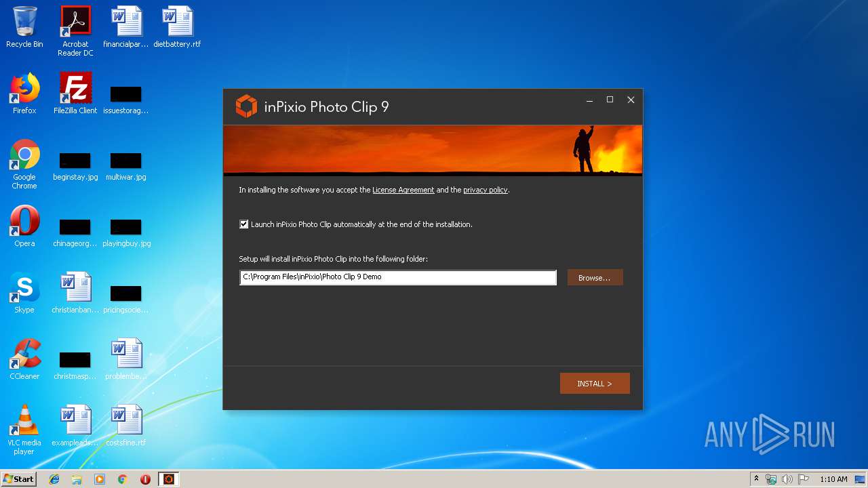This screenshot has height=488, width=868.
Task: Open Windows Explorer folder in taskbar
Action: coord(77,479)
